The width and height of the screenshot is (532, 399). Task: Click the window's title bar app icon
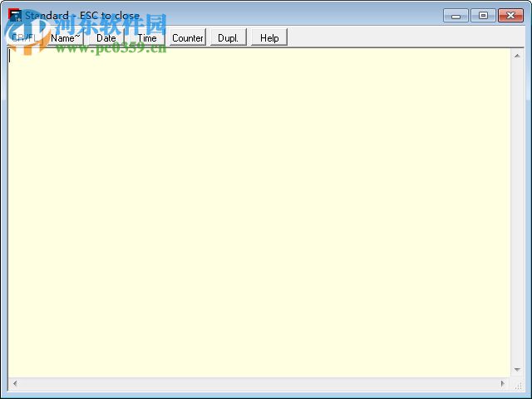pyautogui.click(x=15, y=15)
